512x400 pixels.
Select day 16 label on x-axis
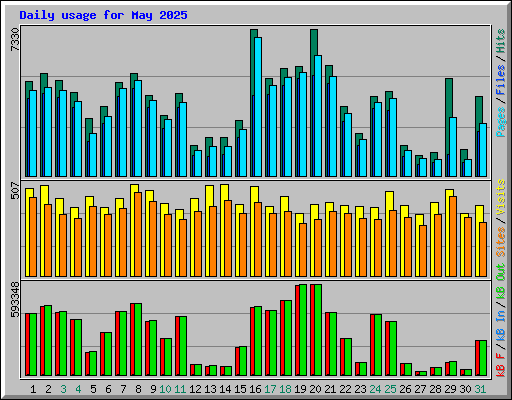coord(255,389)
